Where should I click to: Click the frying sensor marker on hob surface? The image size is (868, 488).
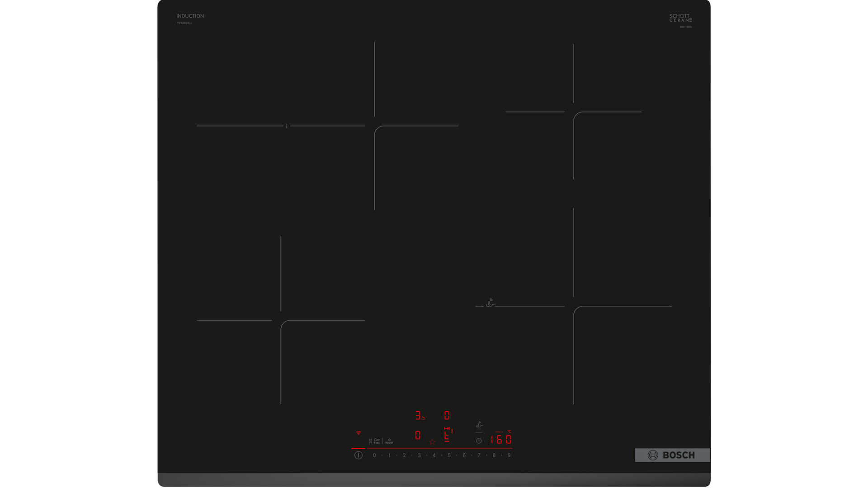click(x=490, y=303)
